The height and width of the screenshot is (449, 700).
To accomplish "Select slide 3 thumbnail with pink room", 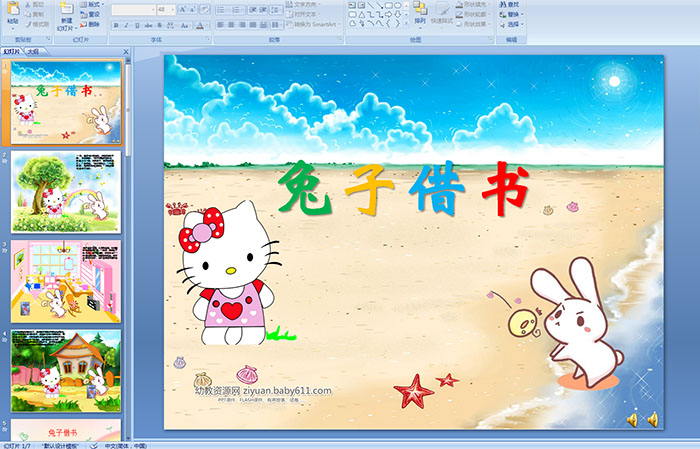I will tap(66, 281).
